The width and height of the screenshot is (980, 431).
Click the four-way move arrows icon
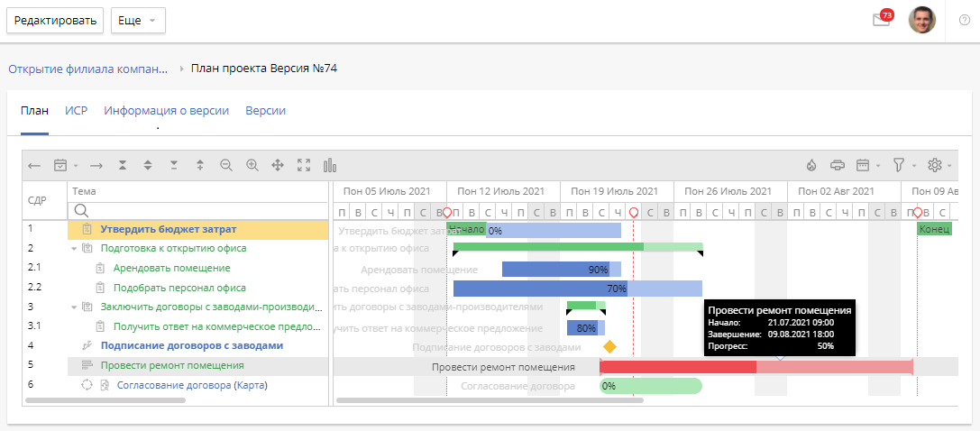[x=278, y=166]
